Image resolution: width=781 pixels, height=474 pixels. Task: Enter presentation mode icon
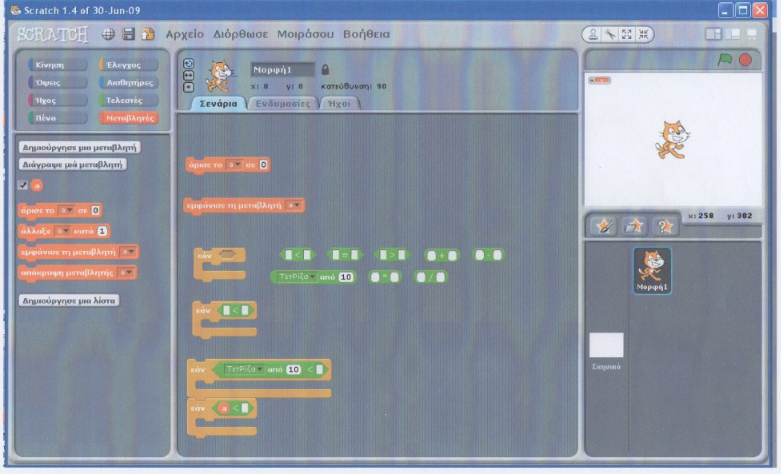[x=752, y=34]
